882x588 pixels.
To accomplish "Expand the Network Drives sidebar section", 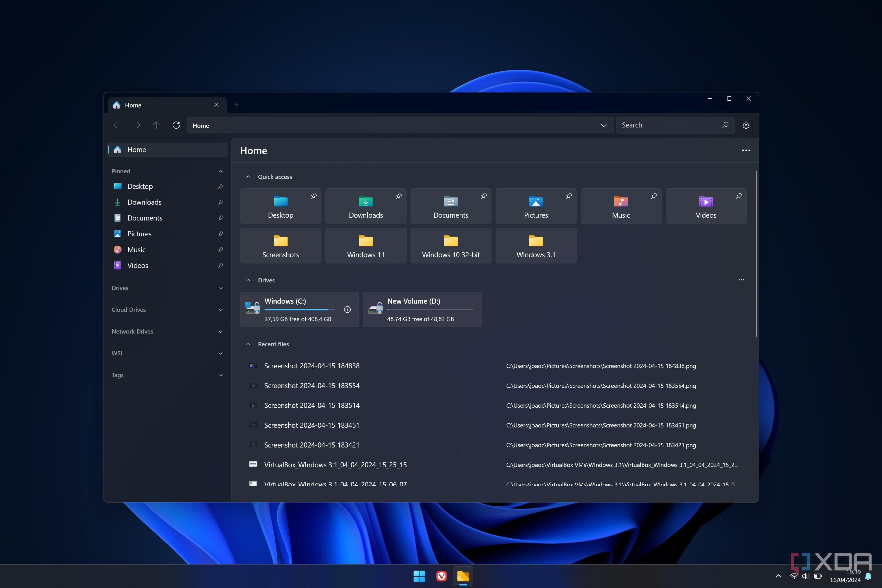I will (220, 332).
